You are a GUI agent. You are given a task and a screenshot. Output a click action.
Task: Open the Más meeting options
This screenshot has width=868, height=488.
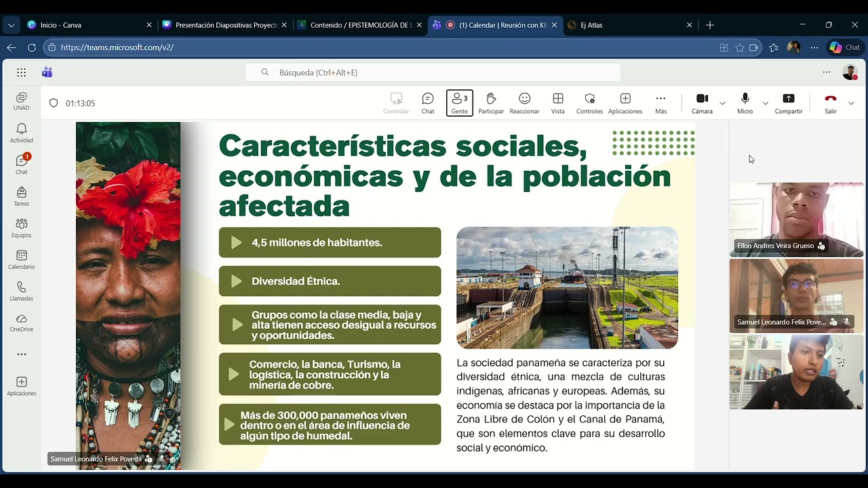tap(660, 103)
